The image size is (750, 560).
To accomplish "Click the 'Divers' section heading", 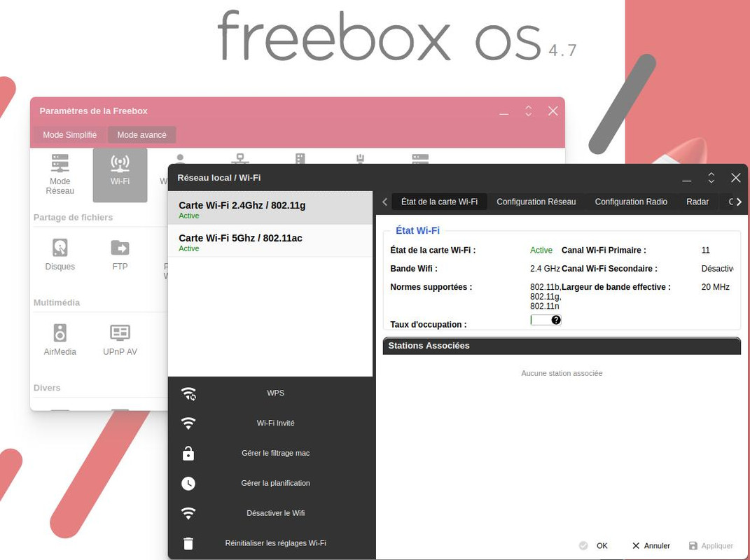I will (47, 388).
